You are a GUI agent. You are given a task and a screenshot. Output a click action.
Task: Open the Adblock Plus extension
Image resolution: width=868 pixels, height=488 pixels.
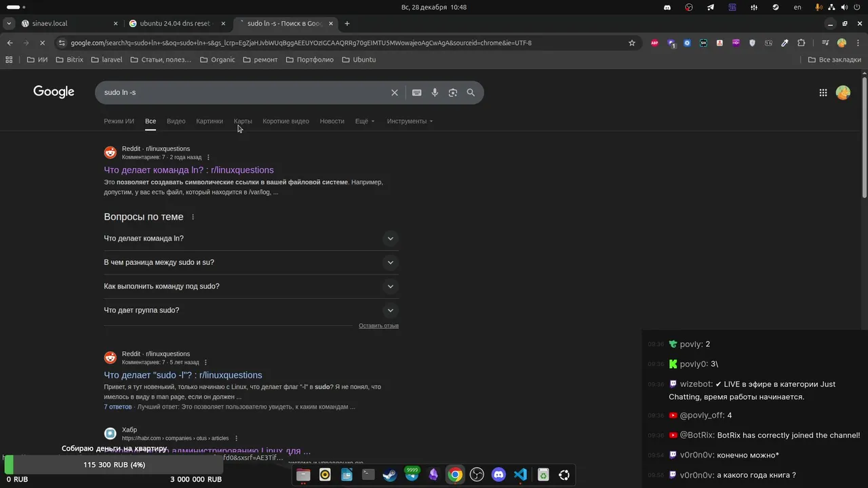click(x=654, y=43)
